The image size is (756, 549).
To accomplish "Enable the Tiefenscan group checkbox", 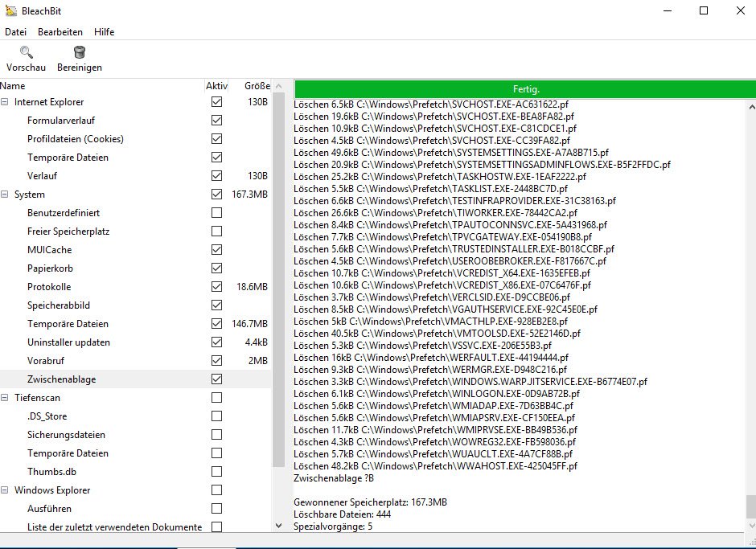I will (217, 398).
